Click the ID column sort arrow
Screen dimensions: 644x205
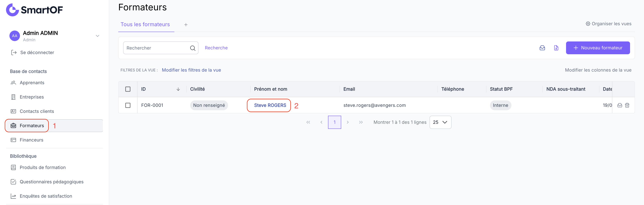pos(178,89)
